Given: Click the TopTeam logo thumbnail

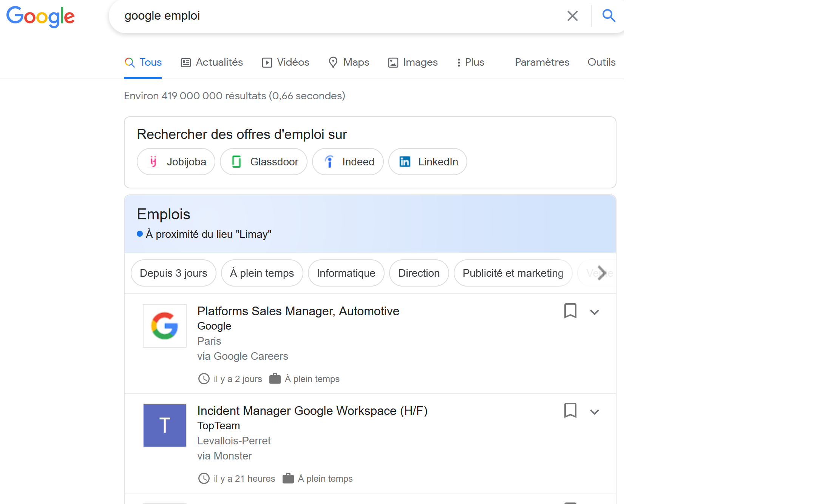Looking at the screenshot, I should tap(165, 425).
